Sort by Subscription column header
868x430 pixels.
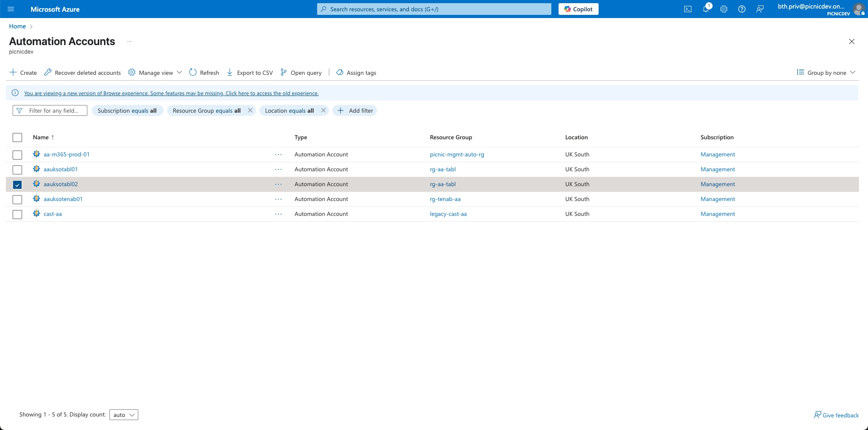coord(717,137)
